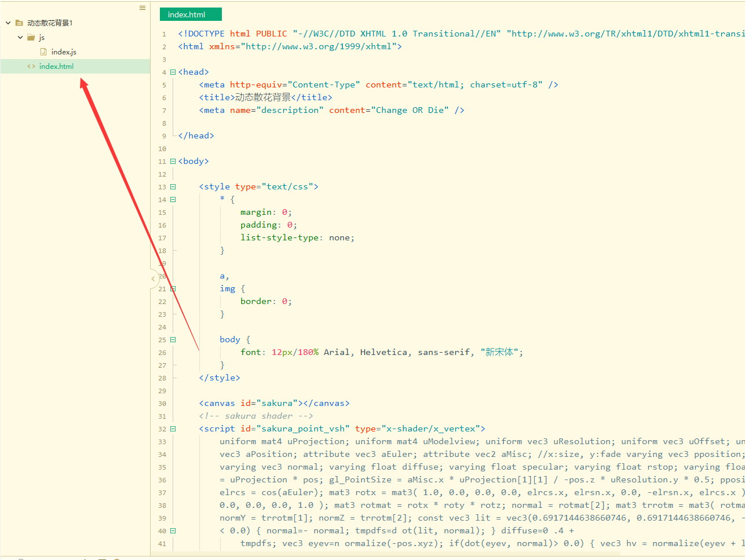Click the "border: 0;" CSS line
745x560 pixels.
(266, 301)
